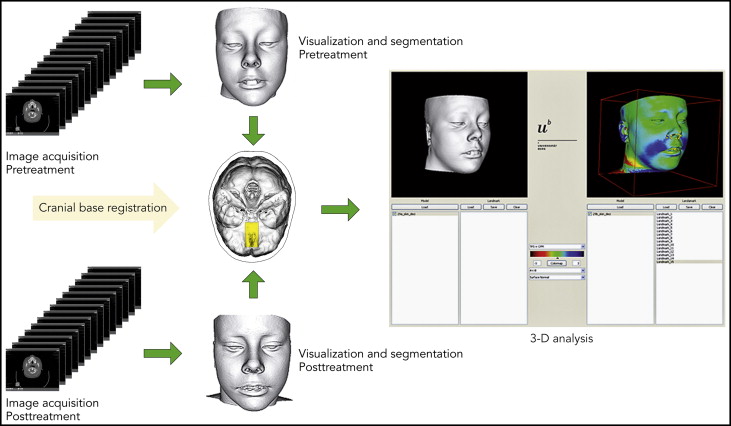Click the Load button under right Model panel
Screen dimensions: 731x426
619,206
